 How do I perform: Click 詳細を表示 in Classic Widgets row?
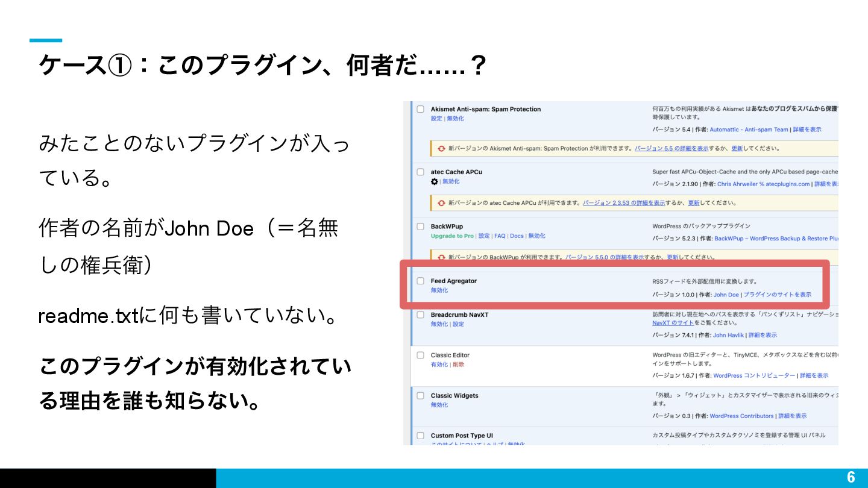point(792,416)
